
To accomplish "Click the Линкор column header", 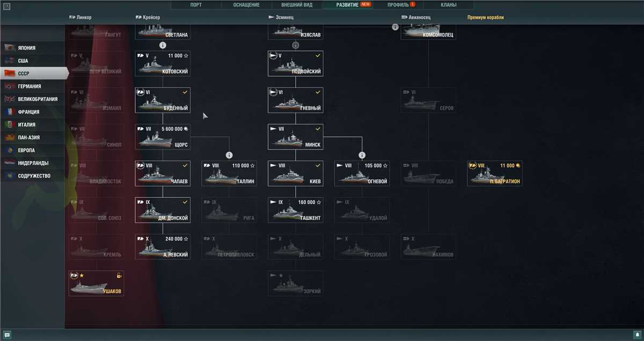I will 80,17.
